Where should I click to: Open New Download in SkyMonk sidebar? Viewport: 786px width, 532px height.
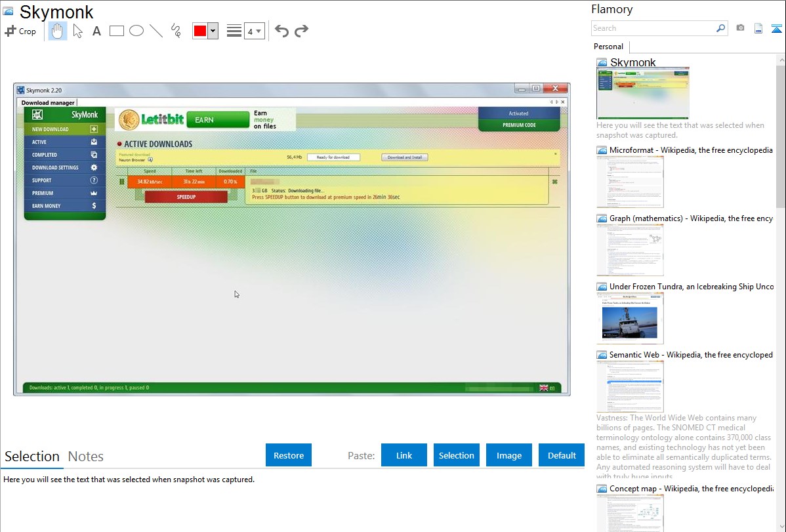(65, 129)
